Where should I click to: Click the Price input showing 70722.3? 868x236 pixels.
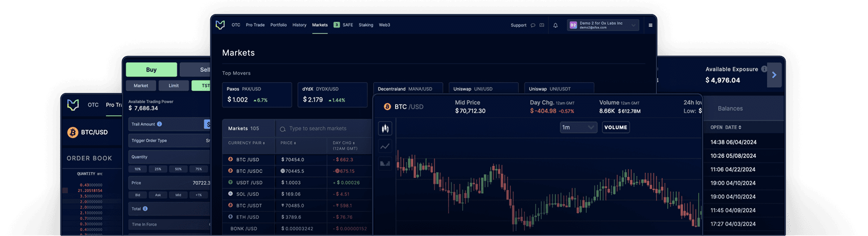[170, 183]
